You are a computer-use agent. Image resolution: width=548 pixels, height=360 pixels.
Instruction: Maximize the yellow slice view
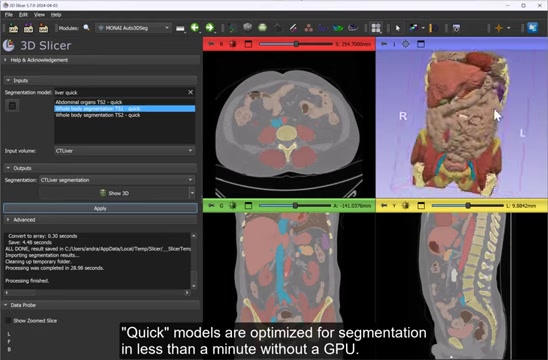[x=421, y=206]
